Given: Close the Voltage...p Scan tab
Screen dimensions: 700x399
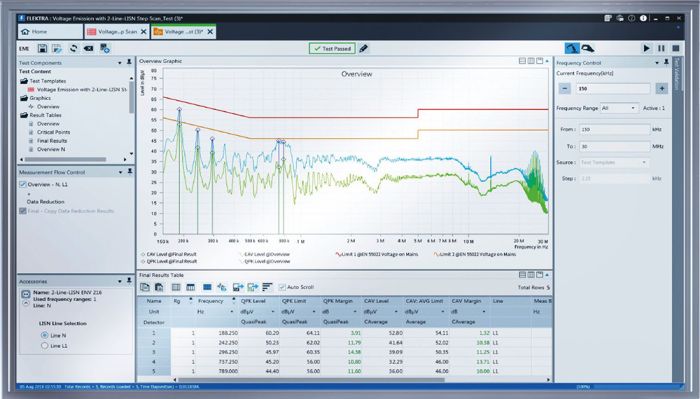Looking at the screenshot, I should click(x=143, y=32).
